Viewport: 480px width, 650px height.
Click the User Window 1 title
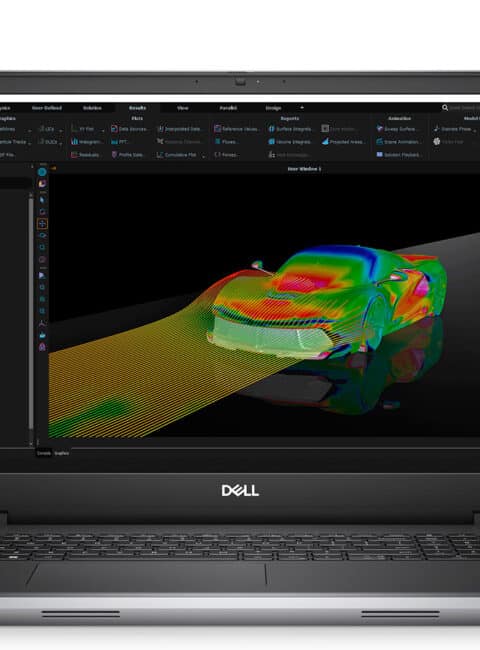click(304, 169)
